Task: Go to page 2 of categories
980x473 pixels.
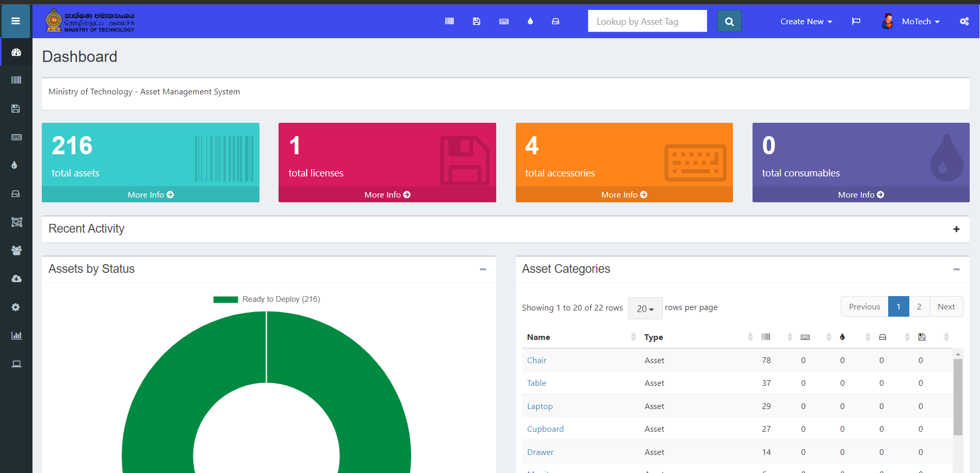Action: click(919, 307)
